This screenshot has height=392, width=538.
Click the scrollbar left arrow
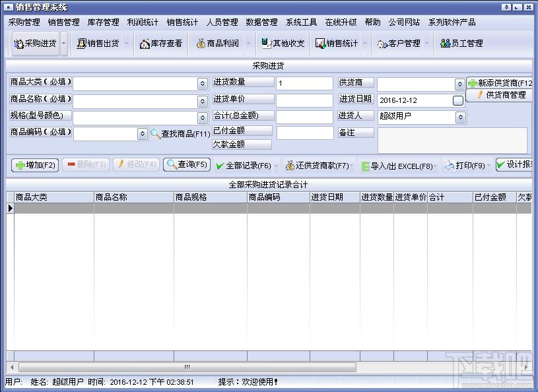pos(12,368)
